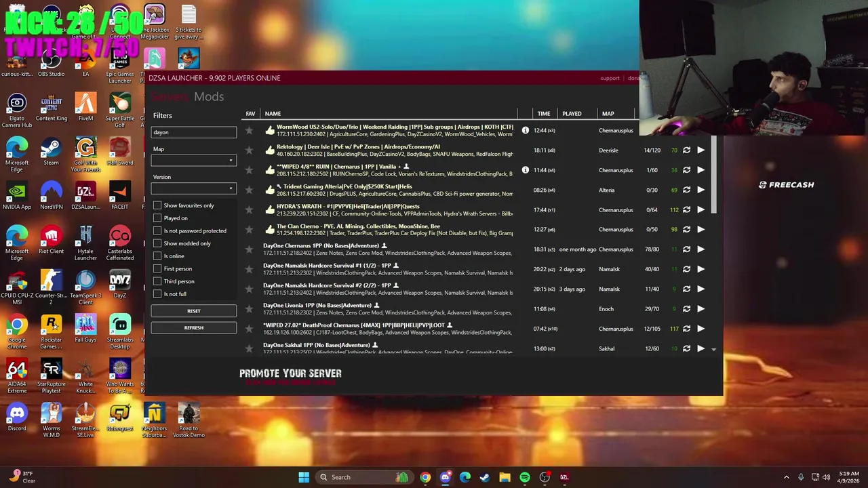
Task: Show hidden system tray icons chevron
Action: click(x=787, y=477)
